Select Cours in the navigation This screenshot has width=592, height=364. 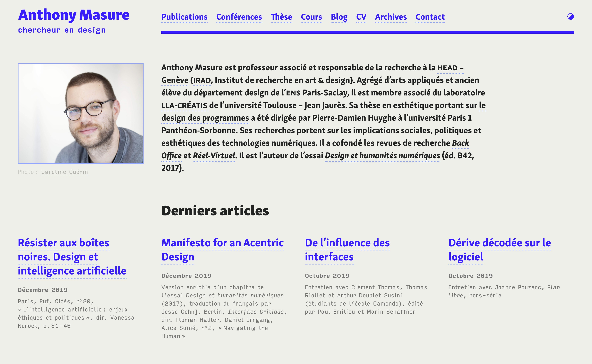coord(311,17)
